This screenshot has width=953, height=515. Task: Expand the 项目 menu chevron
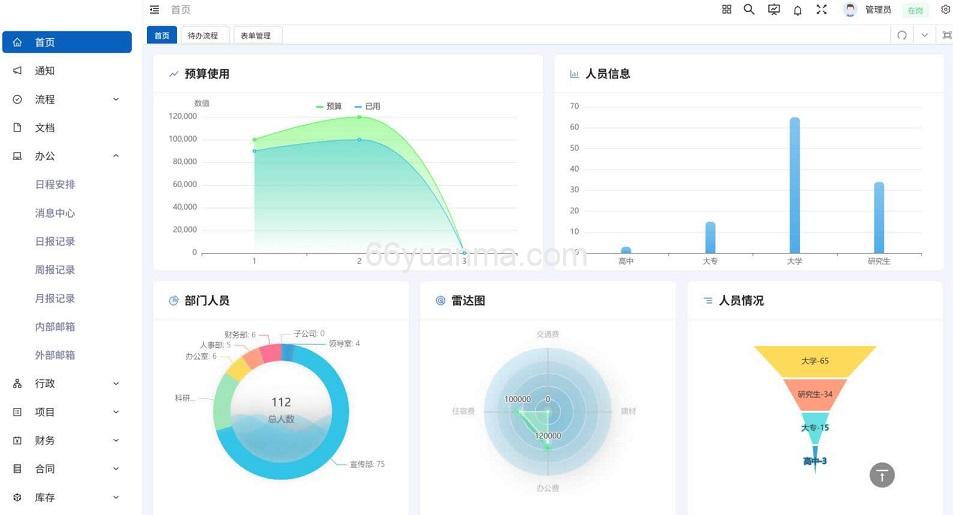[x=116, y=412]
